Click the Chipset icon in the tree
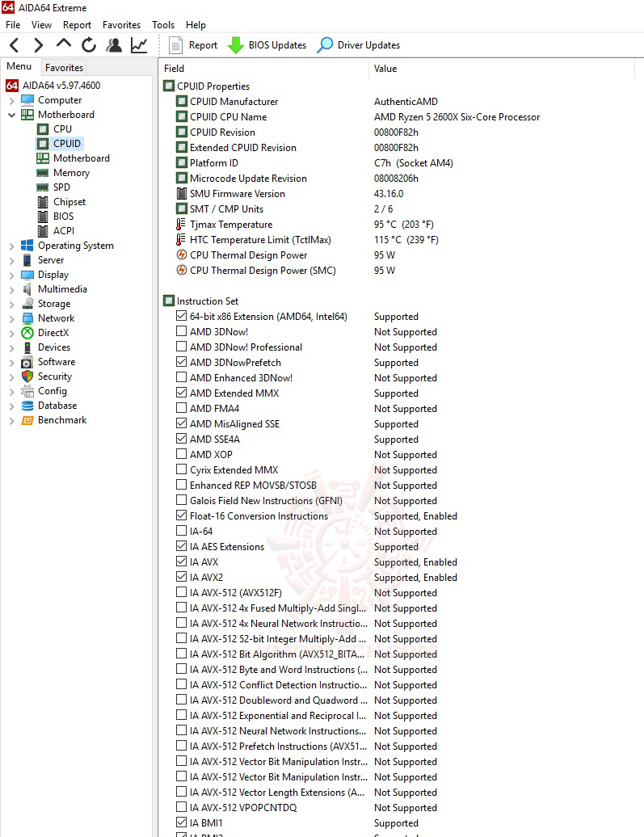Screen dimensions: 644x837 click(x=44, y=202)
